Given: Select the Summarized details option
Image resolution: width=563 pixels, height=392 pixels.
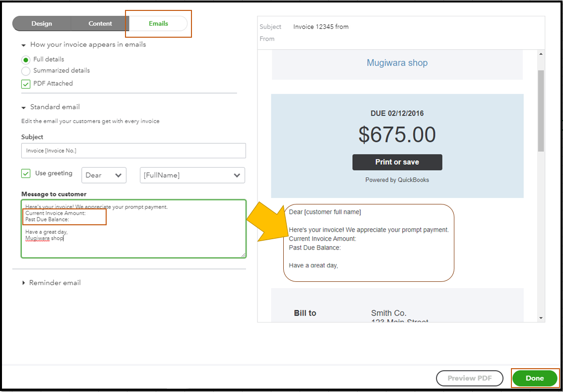Looking at the screenshot, I should point(25,70).
